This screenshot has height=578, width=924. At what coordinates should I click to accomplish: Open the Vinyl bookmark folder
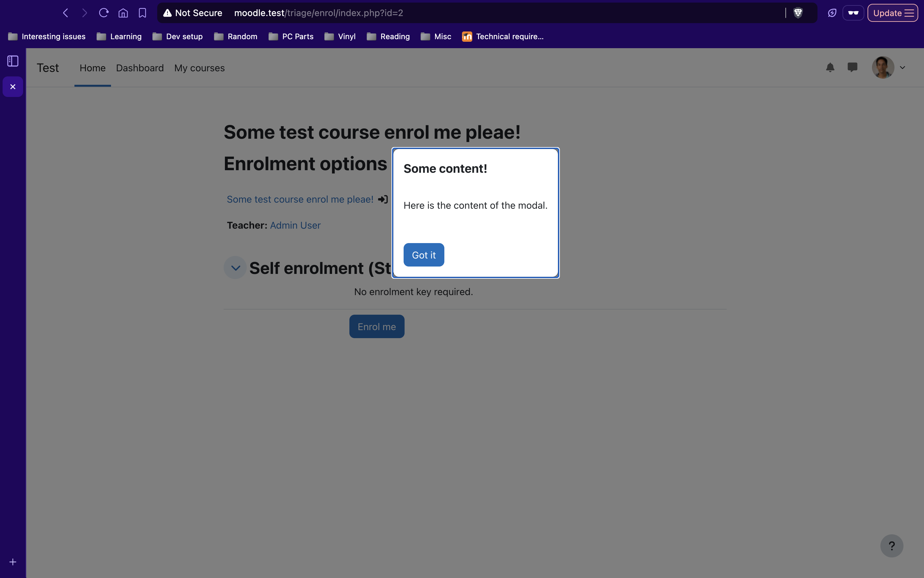[x=340, y=36]
